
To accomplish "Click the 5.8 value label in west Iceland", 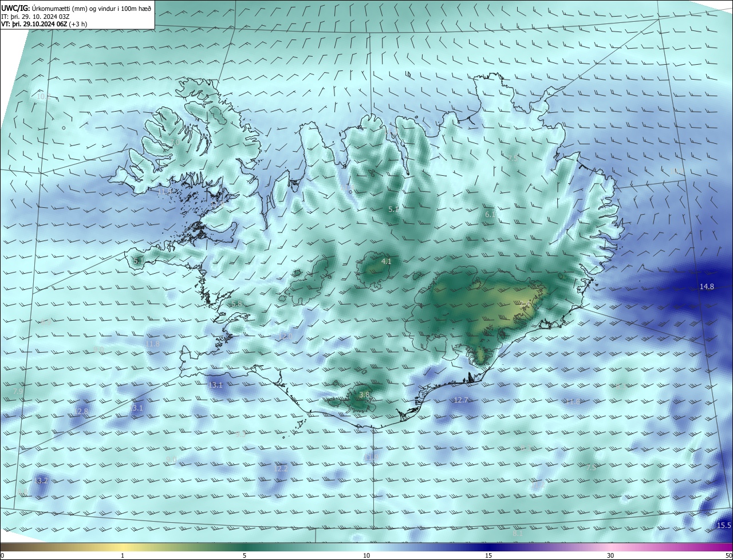I will coord(236,303).
